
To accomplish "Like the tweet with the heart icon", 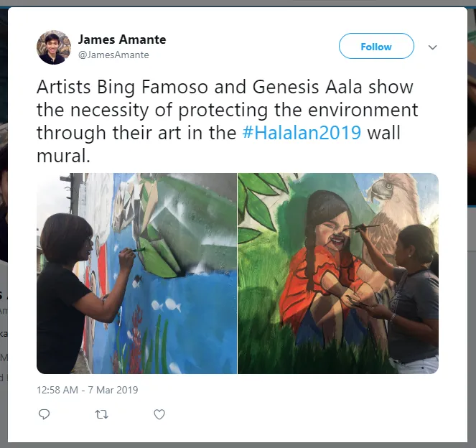I will point(159,414).
